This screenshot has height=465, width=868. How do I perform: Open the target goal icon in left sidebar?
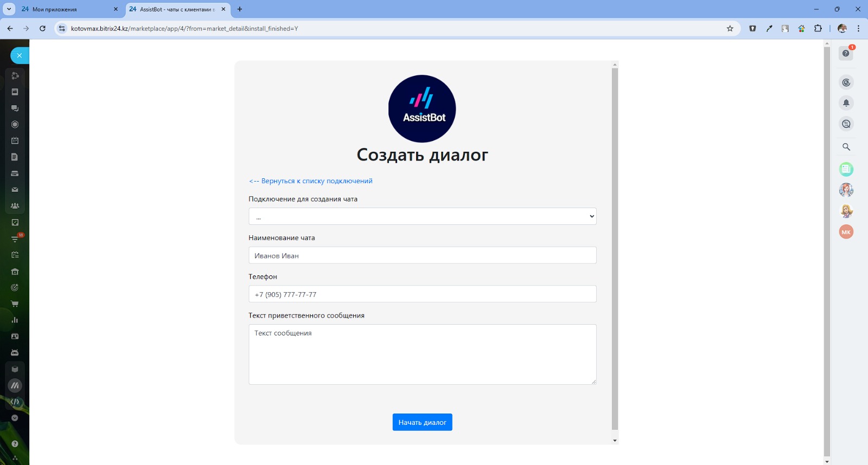15,287
